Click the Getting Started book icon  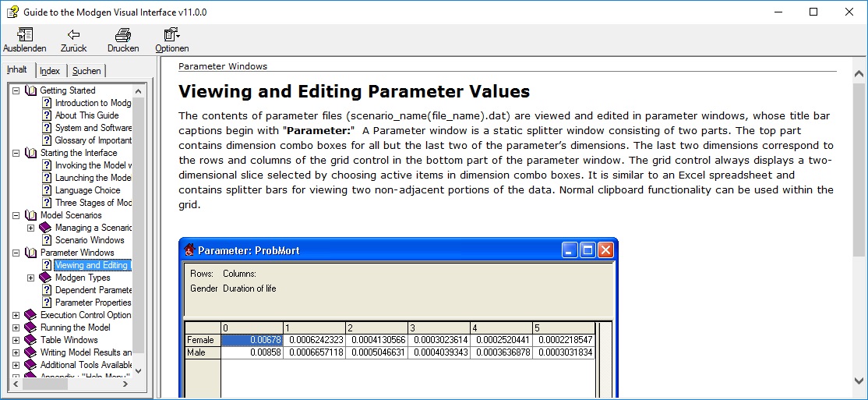[31, 90]
